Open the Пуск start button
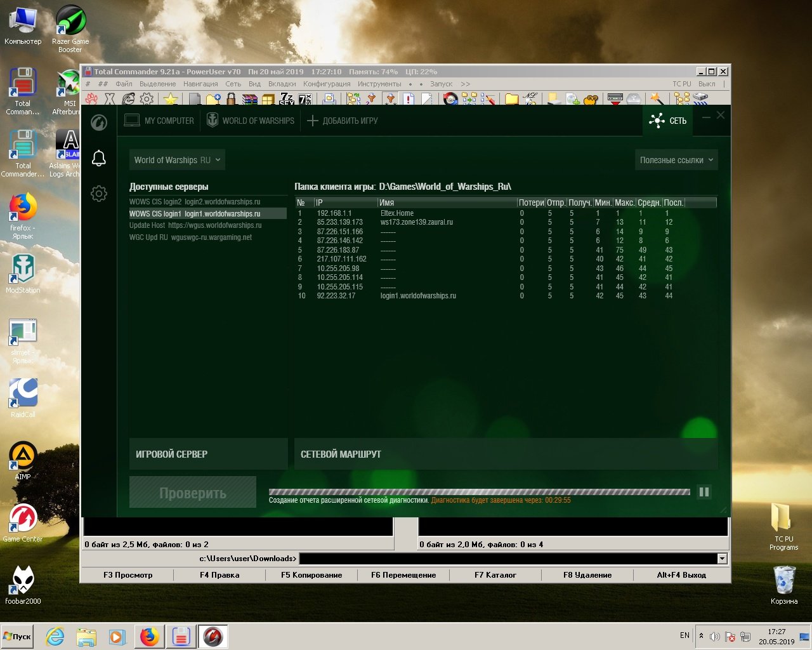This screenshot has height=650, width=812. [x=18, y=636]
